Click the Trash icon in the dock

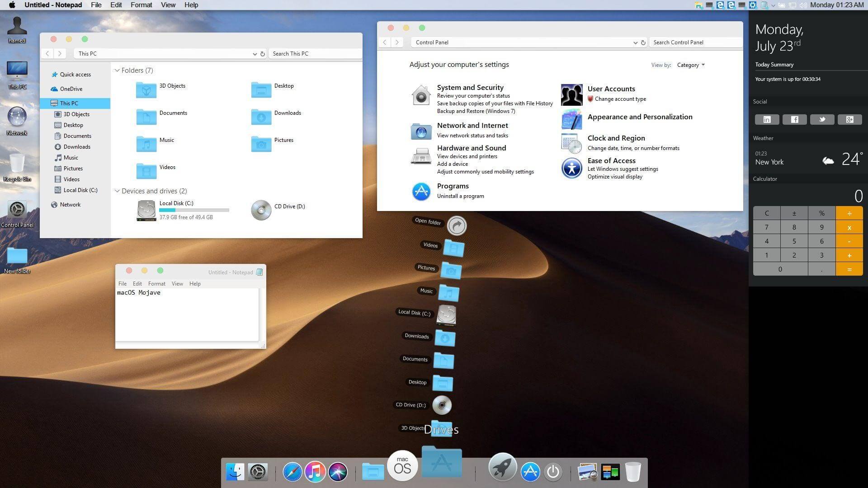[633, 472]
